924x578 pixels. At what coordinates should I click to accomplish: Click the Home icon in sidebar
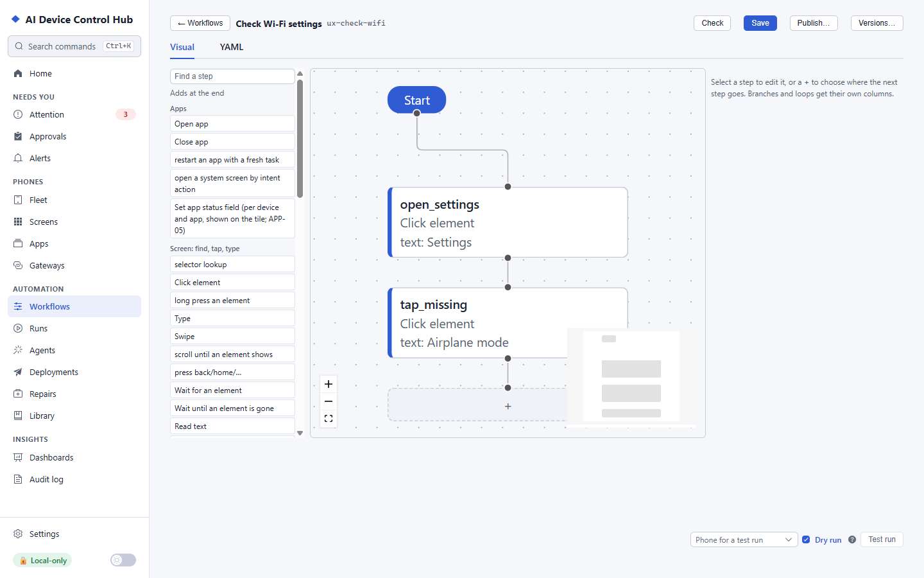18,74
